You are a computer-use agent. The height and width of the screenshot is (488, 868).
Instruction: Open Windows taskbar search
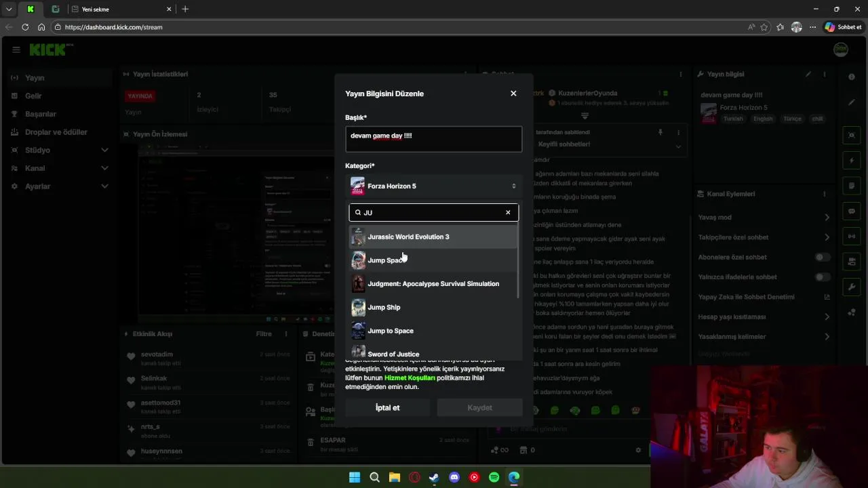[374, 477]
